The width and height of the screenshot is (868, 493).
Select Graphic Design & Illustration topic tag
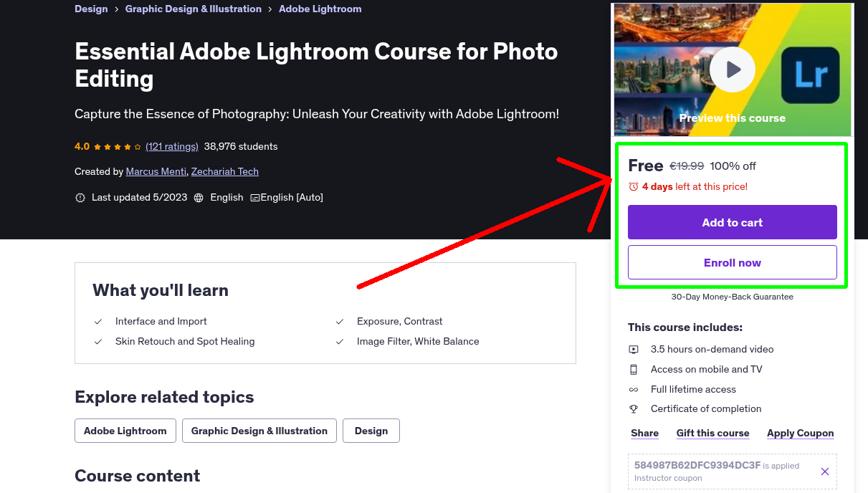coord(259,431)
